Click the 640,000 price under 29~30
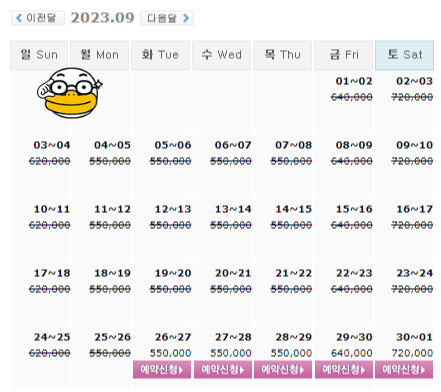Screen dimensions: 441x392 tap(352, 353)
